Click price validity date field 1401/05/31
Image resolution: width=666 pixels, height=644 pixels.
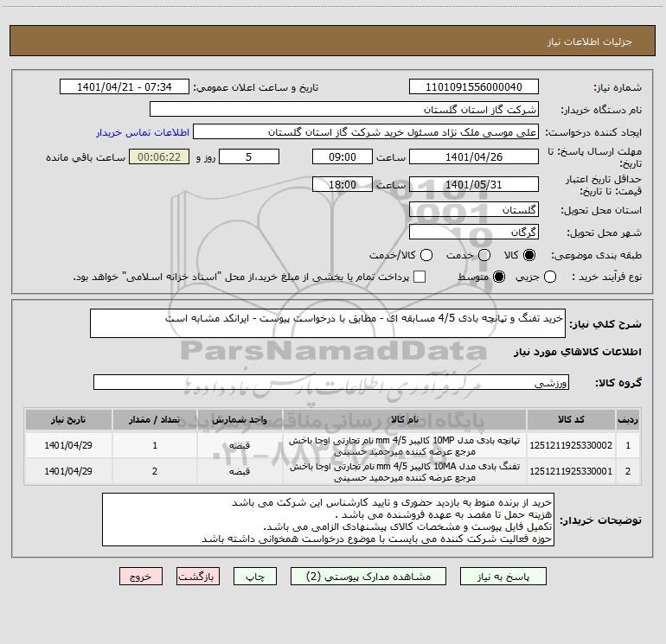[x=474, y=185]
